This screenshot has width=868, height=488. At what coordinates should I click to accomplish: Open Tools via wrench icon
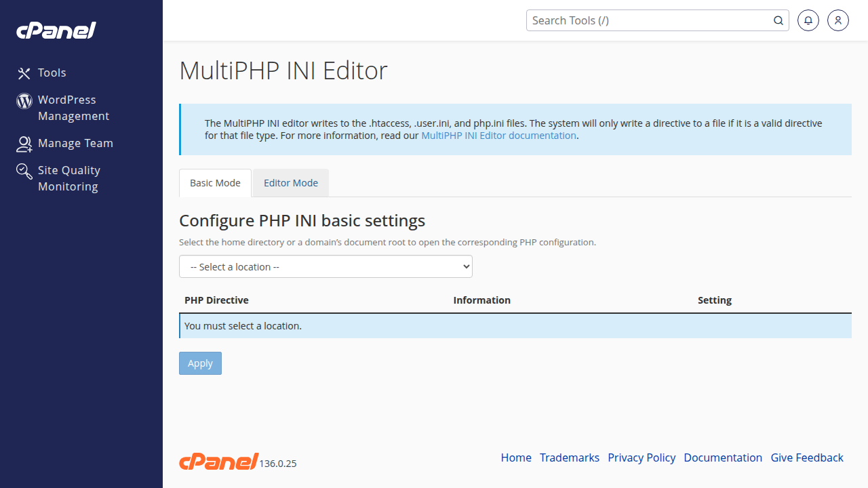24,73
